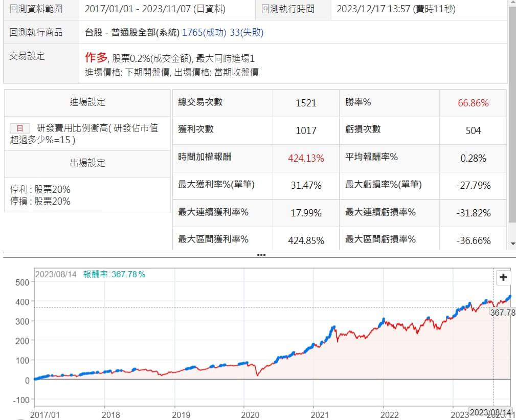Click the 500 label on y-axis
516x420 pixels.
(x=22, y=282)
